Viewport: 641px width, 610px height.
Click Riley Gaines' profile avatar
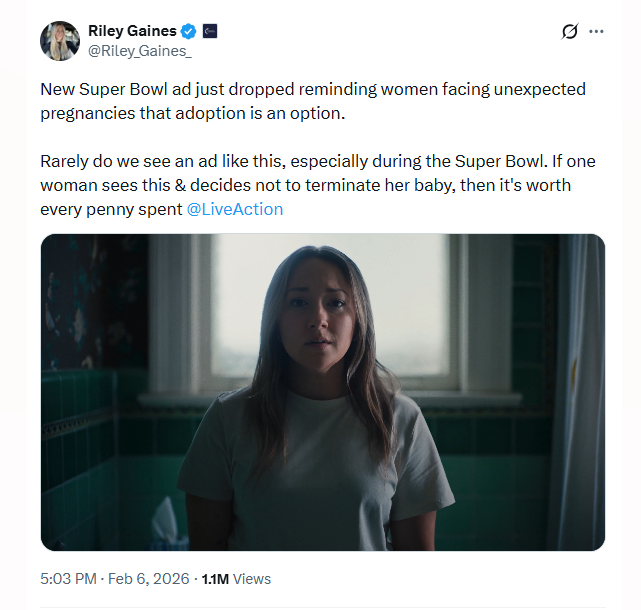click(x=60, y=40)
